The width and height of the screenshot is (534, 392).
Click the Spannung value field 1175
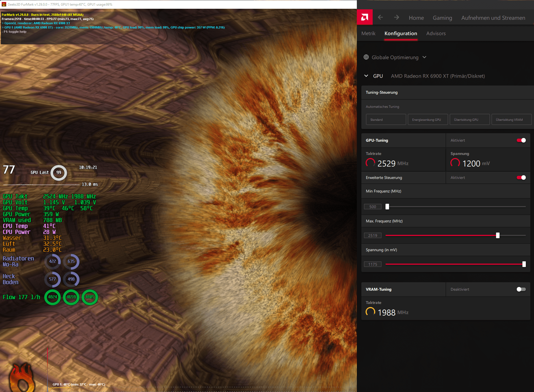[x=373, y=264]
